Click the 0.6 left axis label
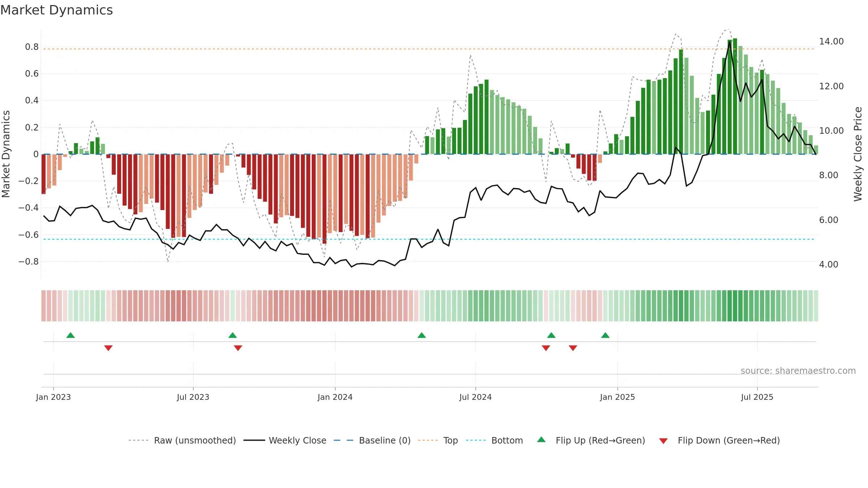The image size is (868, 488). coord(32,74)
